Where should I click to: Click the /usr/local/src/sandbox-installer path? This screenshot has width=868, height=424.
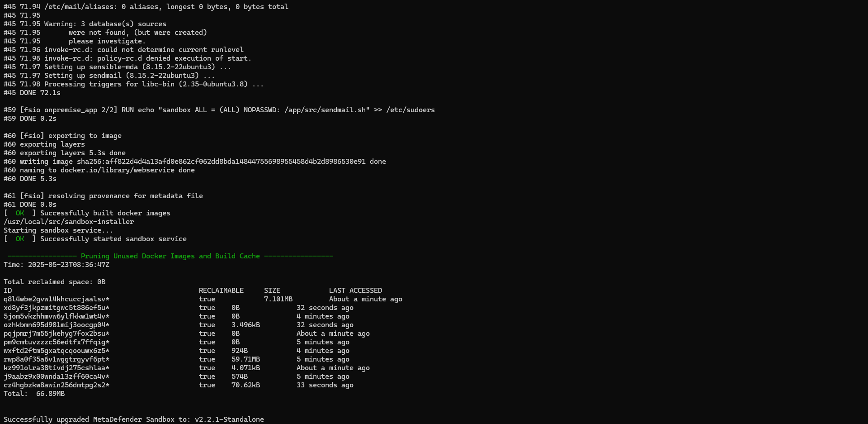tap(69, 222)
